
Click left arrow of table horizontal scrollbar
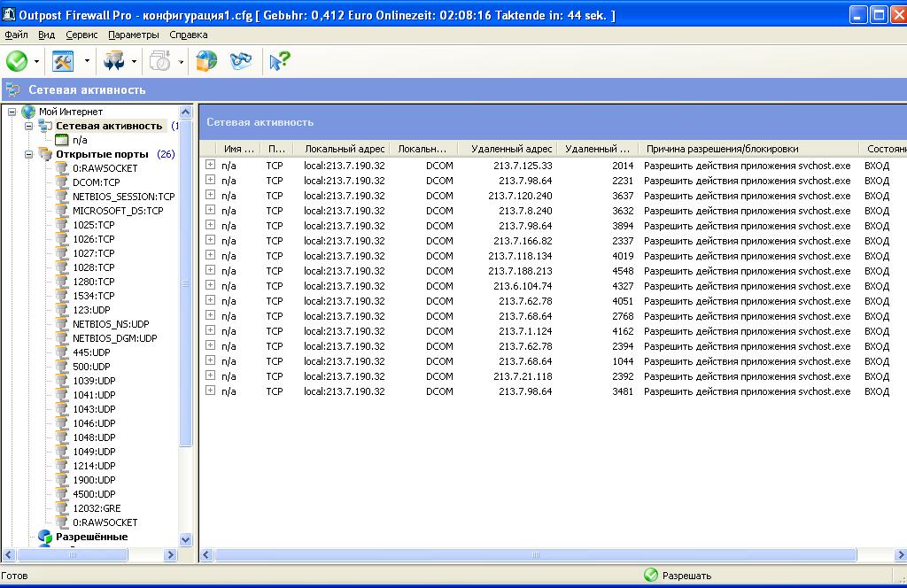(x=206, y=555)
